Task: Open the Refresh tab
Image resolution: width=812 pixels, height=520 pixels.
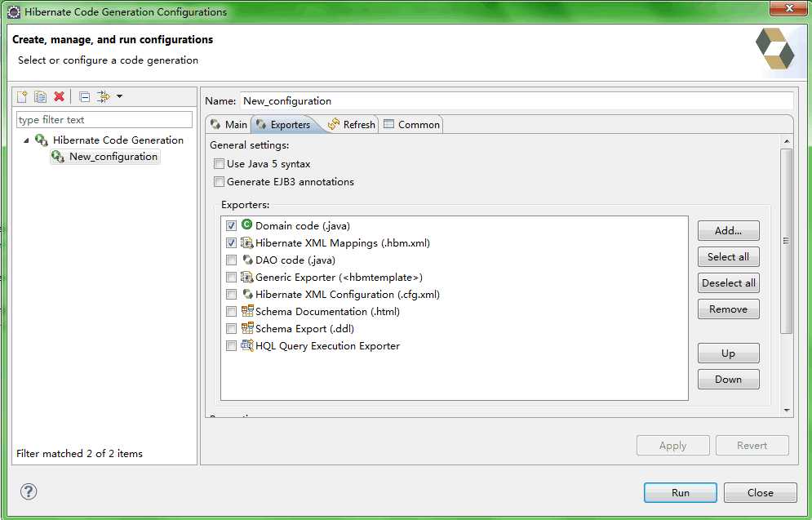Action: point(352,124)
